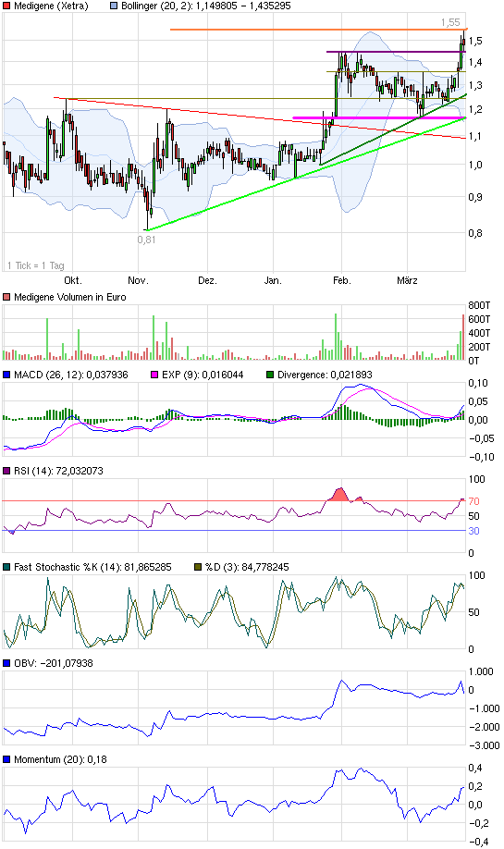Image resolution: width=504 pixels, height=849 pixels.
Task: Click the '0,8' price axis value
Action: tap(475, 233)
